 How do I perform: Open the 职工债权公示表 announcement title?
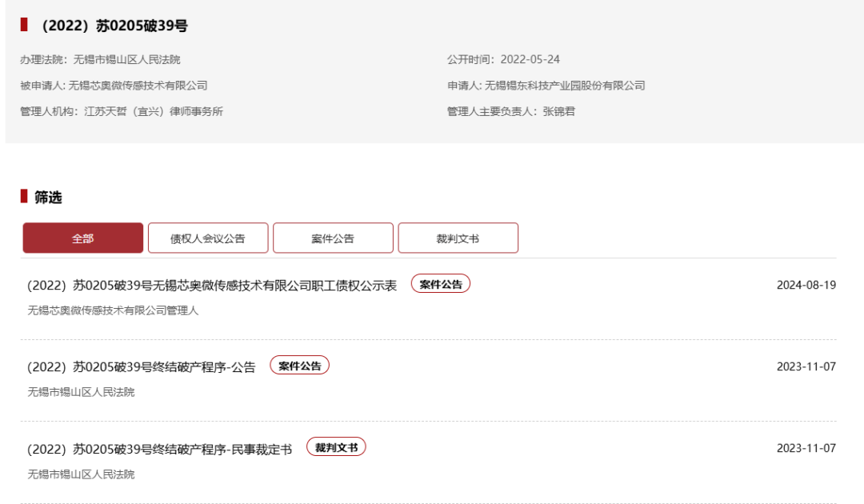tap(212, 286)
